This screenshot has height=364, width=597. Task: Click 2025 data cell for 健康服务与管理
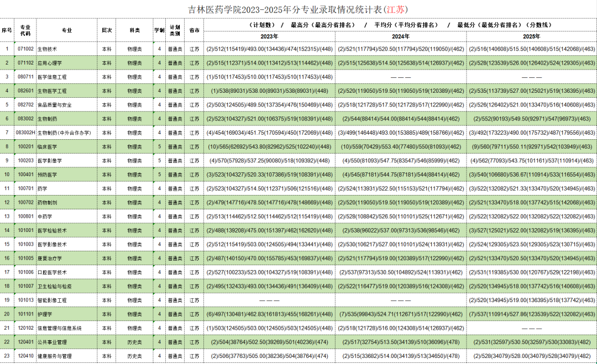click(532, 356)
